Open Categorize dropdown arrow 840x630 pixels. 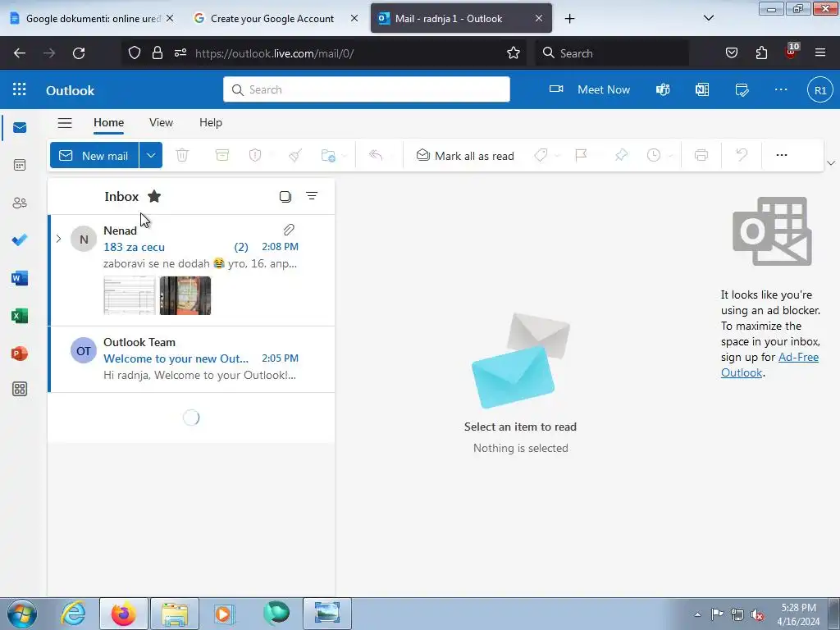click(x=558, y=156)
